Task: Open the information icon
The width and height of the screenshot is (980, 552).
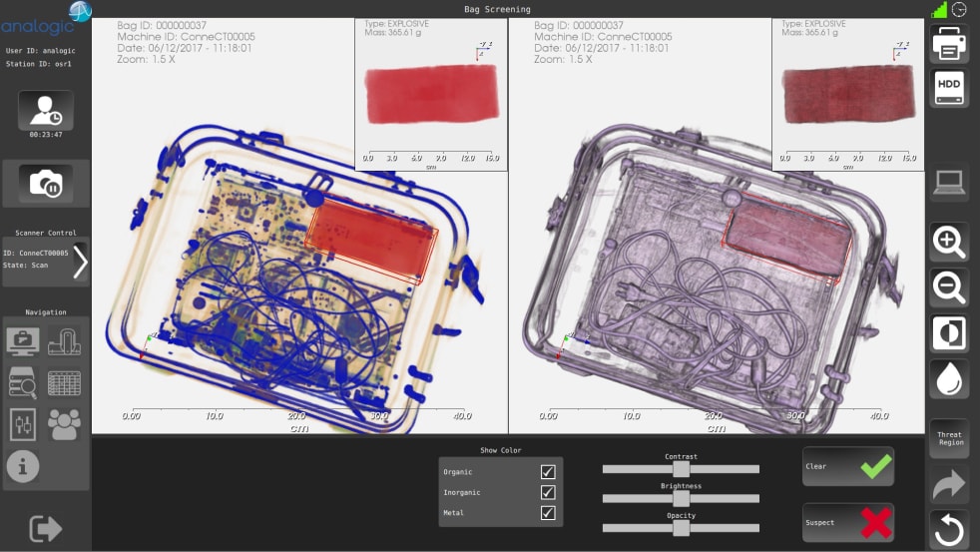Action: (23, 466)
